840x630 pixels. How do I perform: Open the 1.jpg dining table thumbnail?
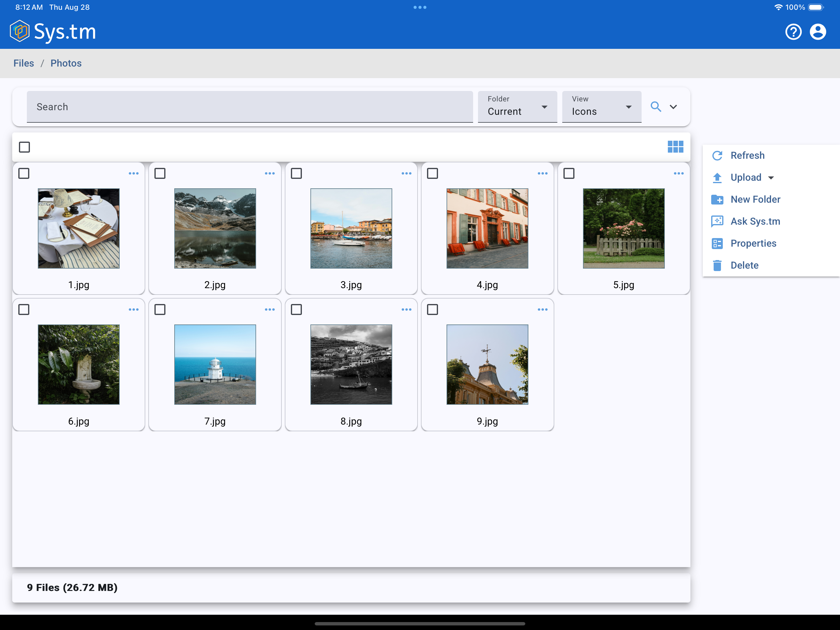pyautogui.click(x=79, y=228)
